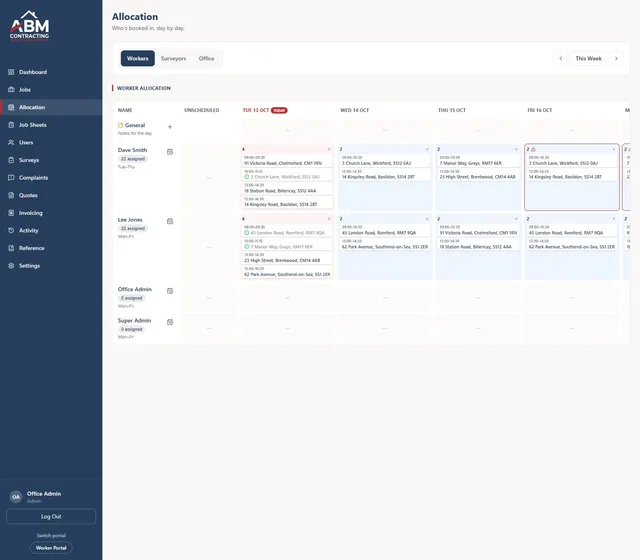
Task: Open Dave's Wednesday 3 Church Lane job
Action: tap(385, 160)
